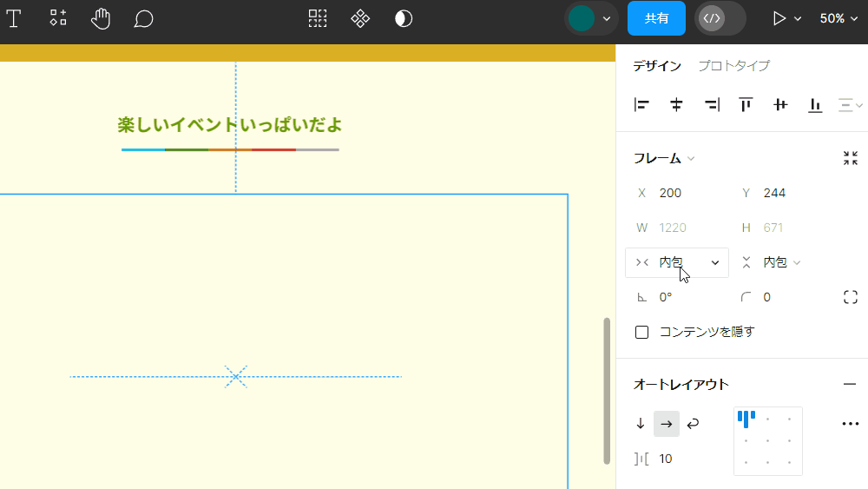Click the independent corners icon

[851, 297]
